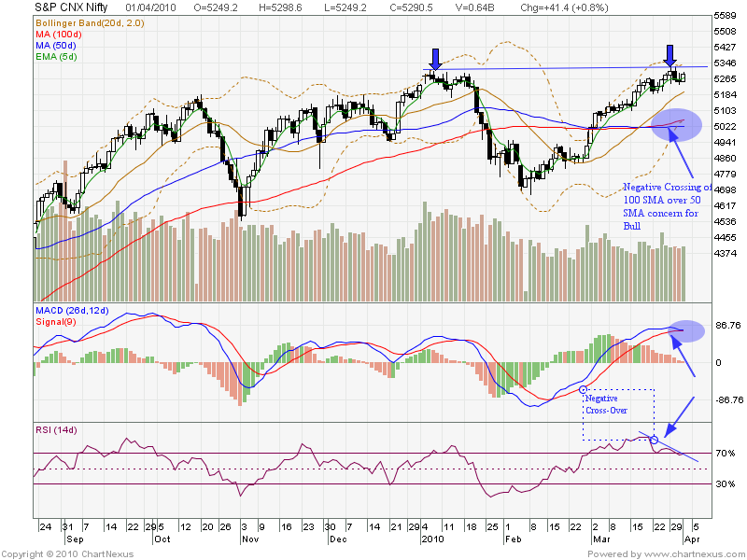Click the Signal(9) indicator label
Viewport: 747px width, 560px height.
56,322
